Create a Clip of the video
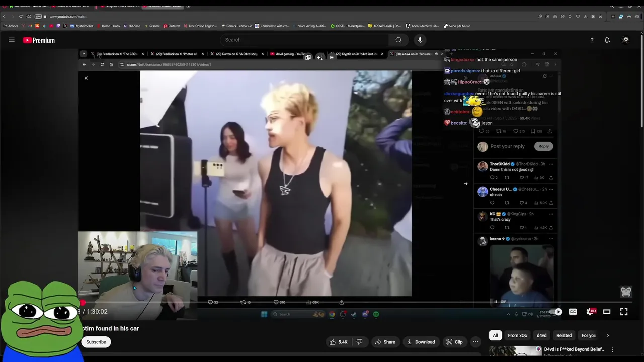The height and width of the screenshot is (362, 644). tap(454, 342)
